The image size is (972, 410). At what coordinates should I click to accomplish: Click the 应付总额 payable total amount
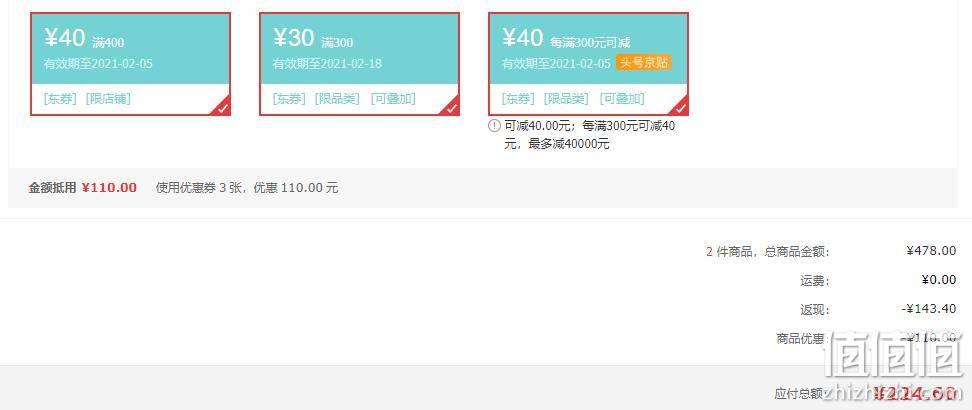[915, 393]
